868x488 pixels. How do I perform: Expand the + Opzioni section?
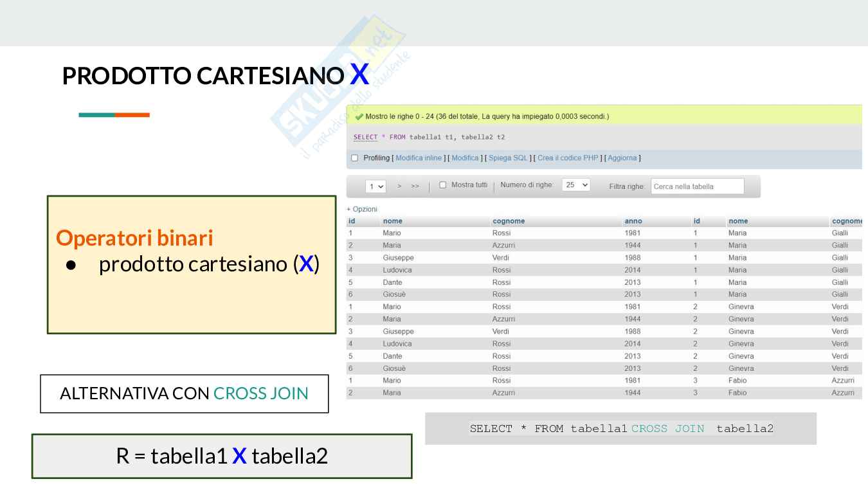point(362,209)
